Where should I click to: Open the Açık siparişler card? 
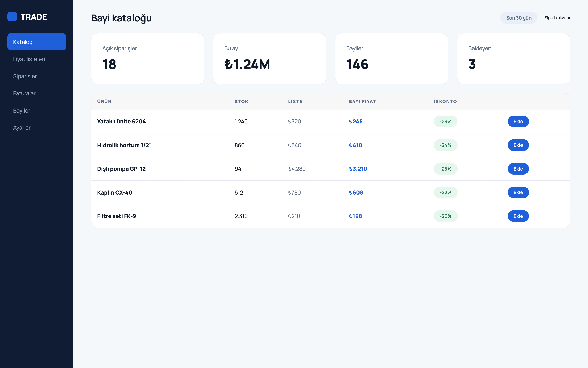[147, 59]
